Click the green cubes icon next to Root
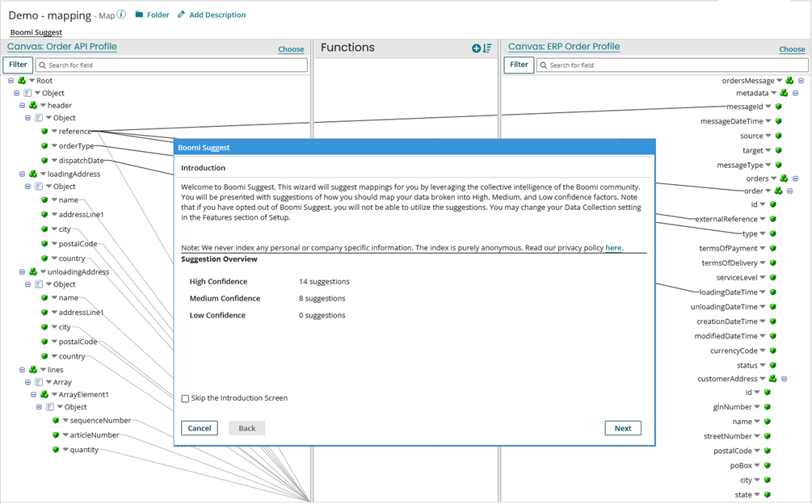Viewport: 812px width, 504px height. (x=22, y=81)
